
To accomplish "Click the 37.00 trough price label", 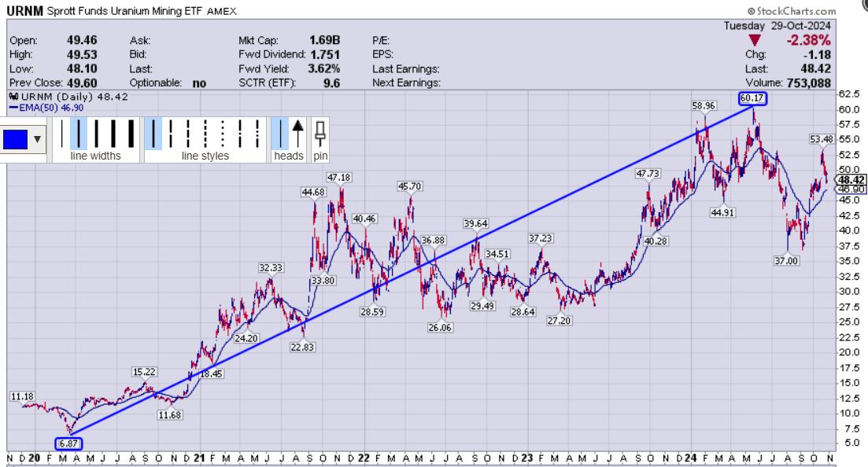I will [787, 260].
